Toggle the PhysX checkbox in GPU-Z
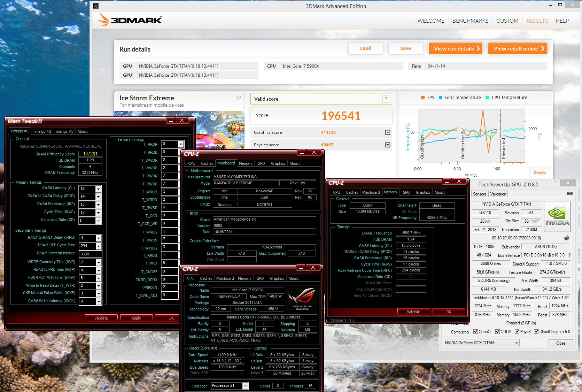 517,332
